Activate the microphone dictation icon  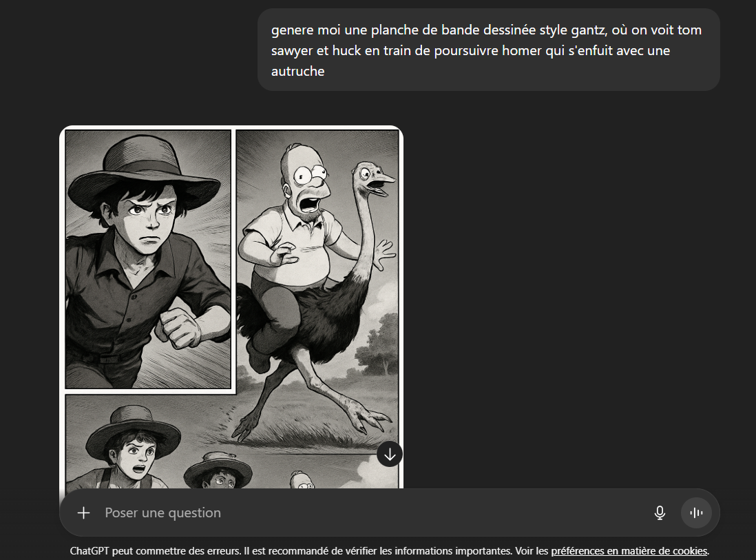[660, 512]
